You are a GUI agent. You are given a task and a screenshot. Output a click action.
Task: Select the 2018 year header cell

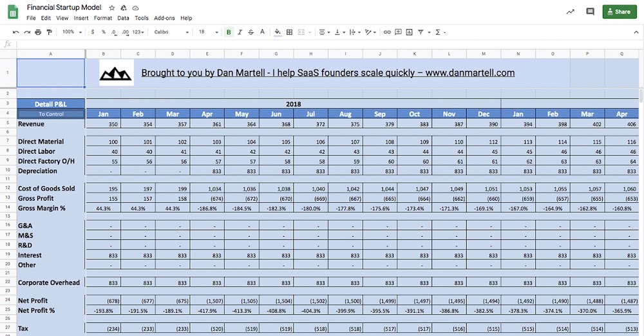click(293, 104)
